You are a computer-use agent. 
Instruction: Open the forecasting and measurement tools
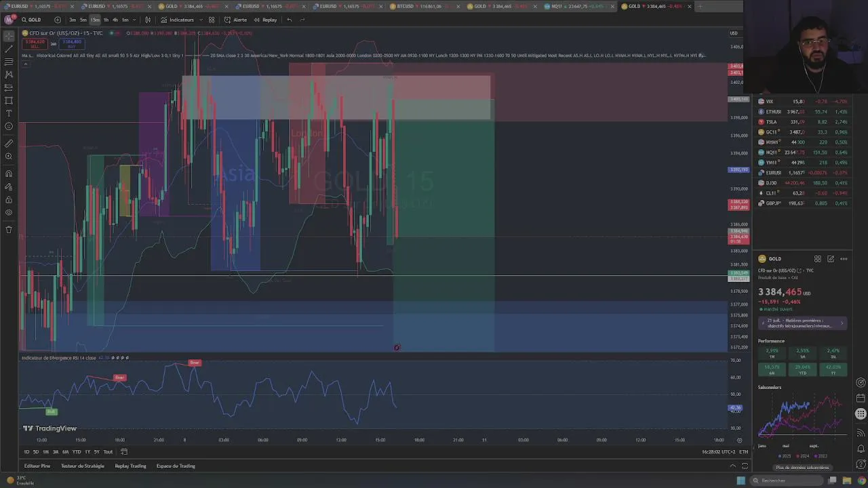[x=9, y=87]
